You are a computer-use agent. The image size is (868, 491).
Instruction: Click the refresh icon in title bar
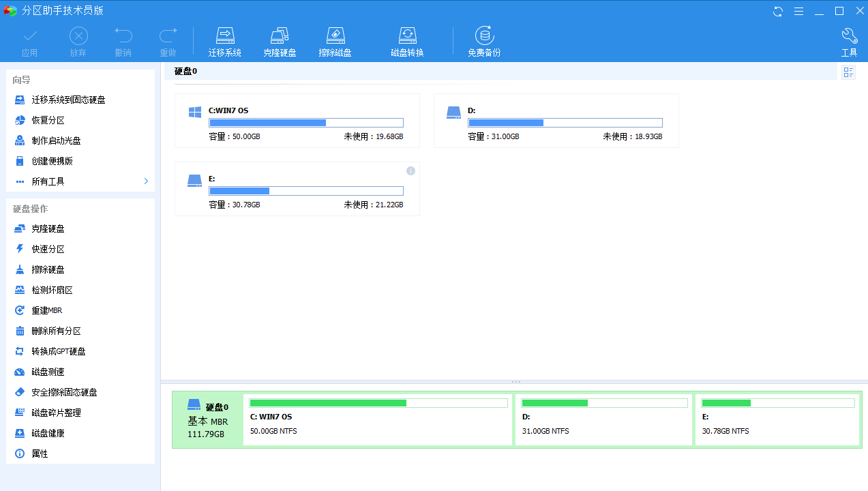tap(778, 11)
